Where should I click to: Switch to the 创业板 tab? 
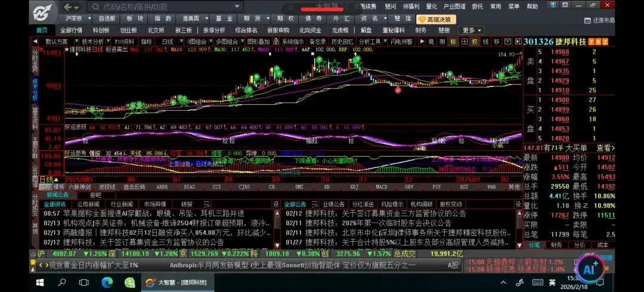click(129, 30)
